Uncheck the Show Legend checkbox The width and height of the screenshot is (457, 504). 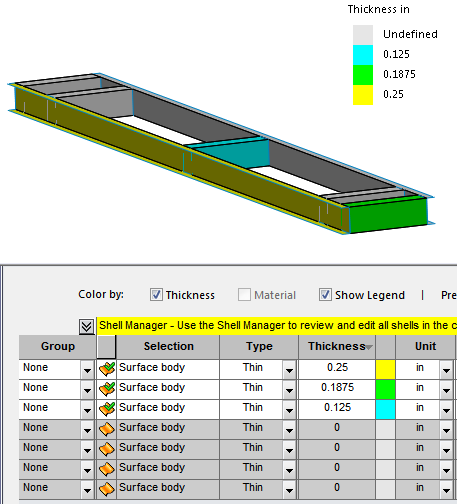[x=325, y=295]
